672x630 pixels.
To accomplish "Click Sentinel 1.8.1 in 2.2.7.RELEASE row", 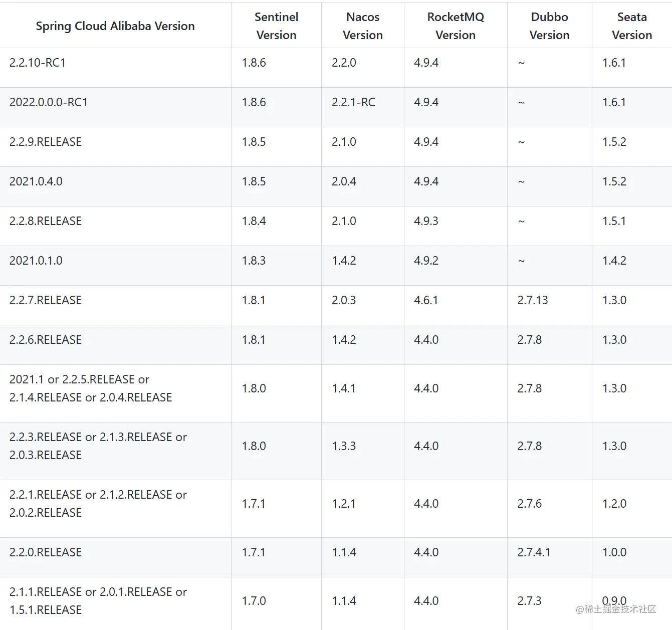I will [254, 300].
